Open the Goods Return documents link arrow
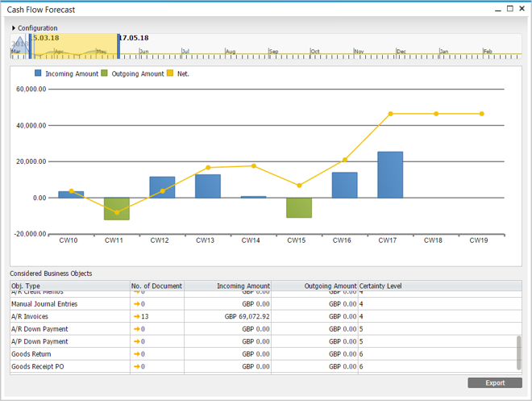Viewport: 532px width, 401px height. point(136,354)
